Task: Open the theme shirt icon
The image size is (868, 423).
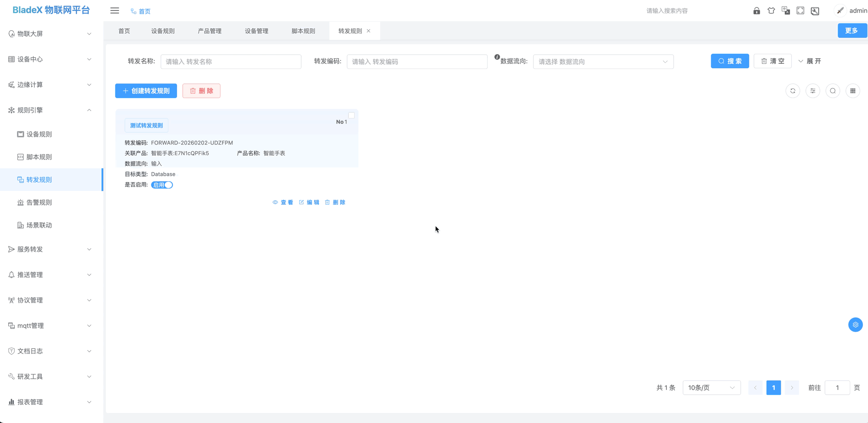Action: click(771, 11)
